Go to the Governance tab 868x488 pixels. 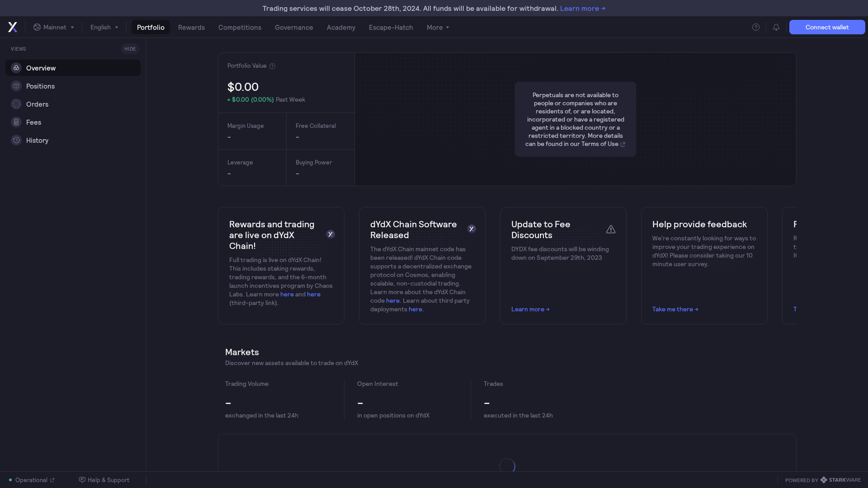293,27
